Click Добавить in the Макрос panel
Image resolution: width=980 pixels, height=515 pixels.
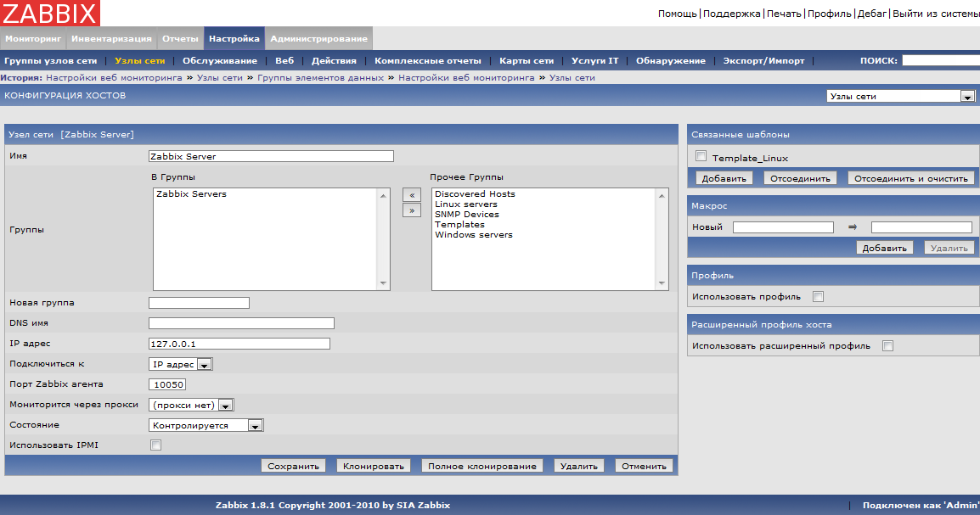884,248
